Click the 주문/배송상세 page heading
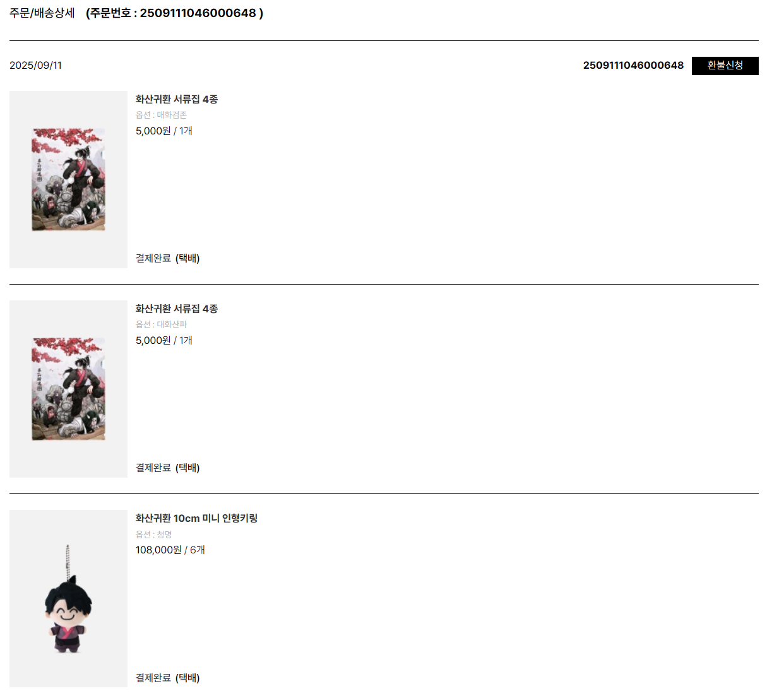 (42, 13)
